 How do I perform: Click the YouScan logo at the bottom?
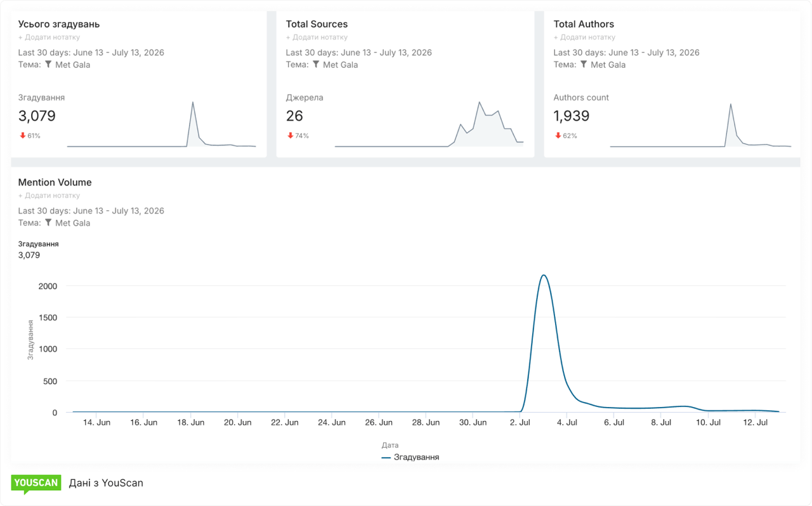[36, 484]
